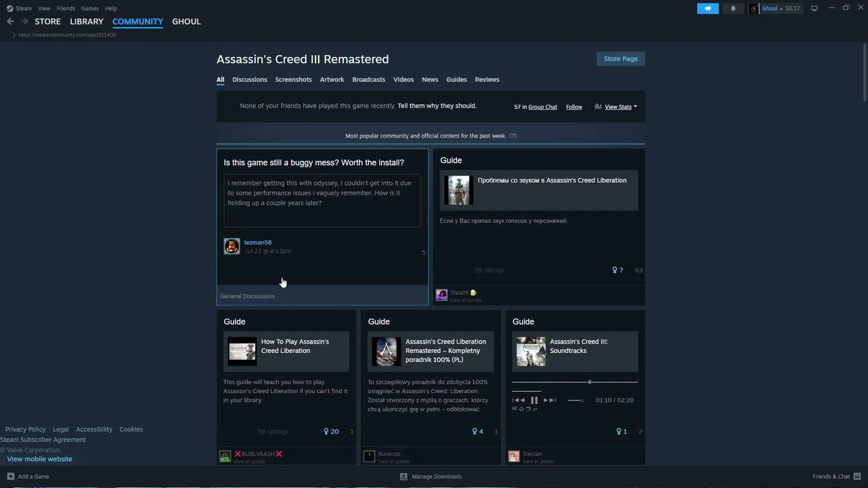Open the Games menu

pos(90,8)
